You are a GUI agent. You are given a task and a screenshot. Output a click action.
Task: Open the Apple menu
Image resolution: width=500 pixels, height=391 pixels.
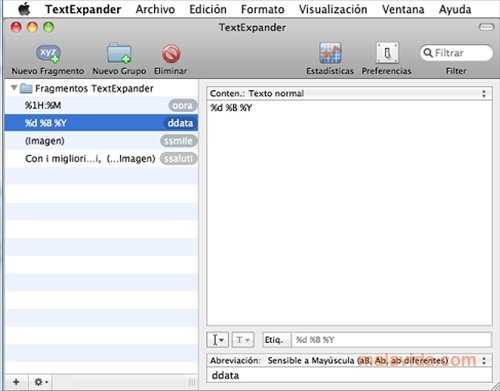point(24,9)
